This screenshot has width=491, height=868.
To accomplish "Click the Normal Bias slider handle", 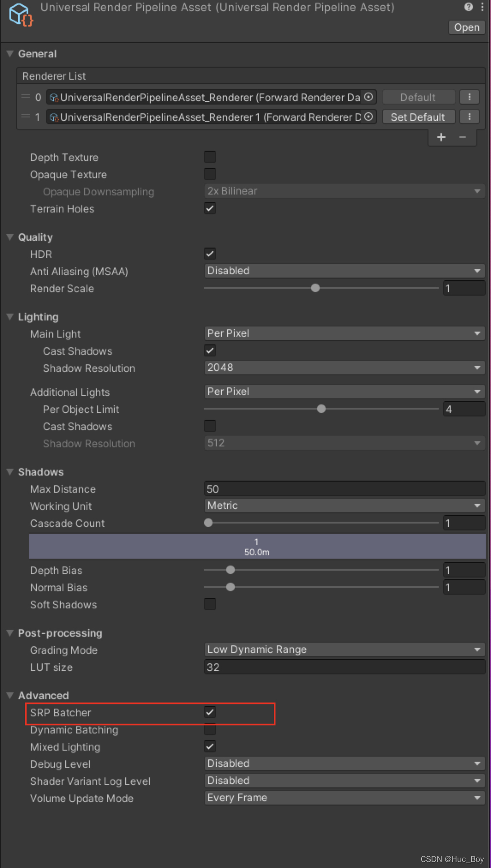I will point(231,587).
